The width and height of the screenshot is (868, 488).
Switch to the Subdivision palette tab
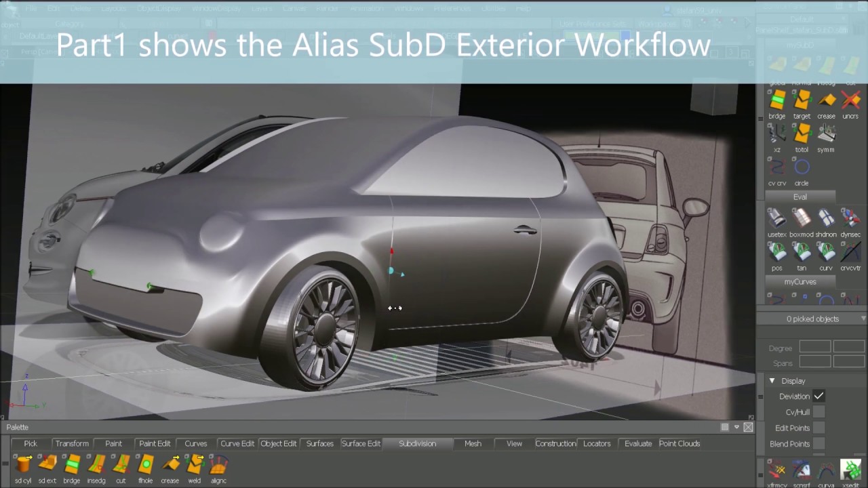point(418,443)
